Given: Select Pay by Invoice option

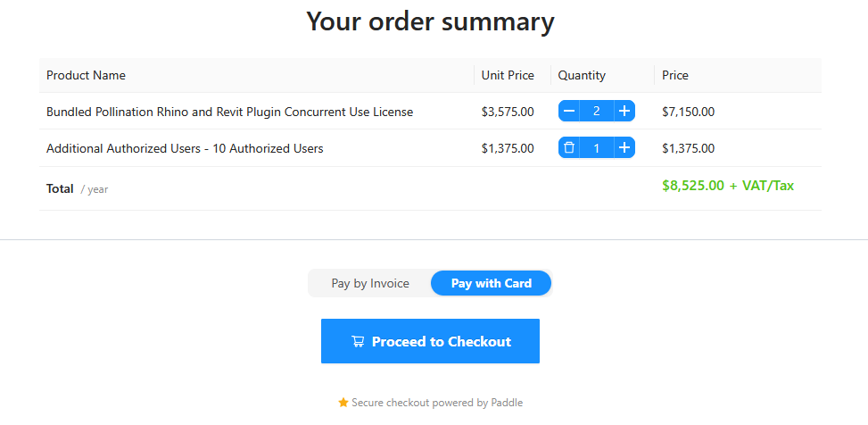Looking at the screenshot, I should tap(370, 283).
